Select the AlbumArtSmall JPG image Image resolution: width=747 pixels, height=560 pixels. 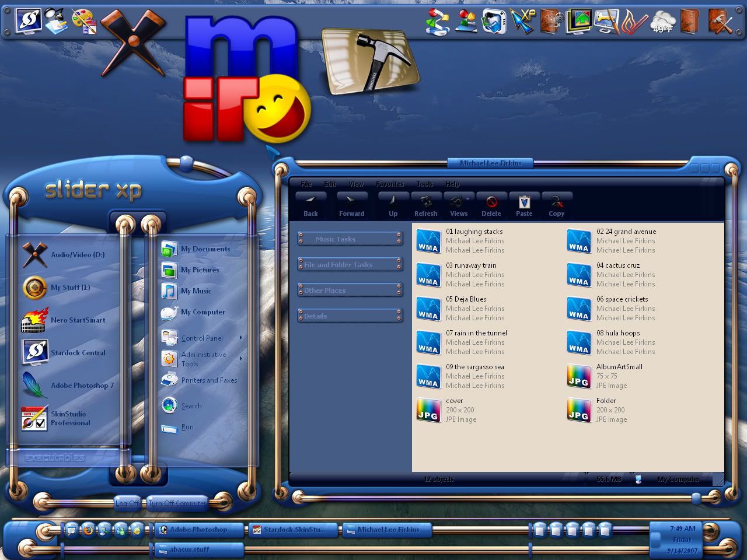coord(605,376)
